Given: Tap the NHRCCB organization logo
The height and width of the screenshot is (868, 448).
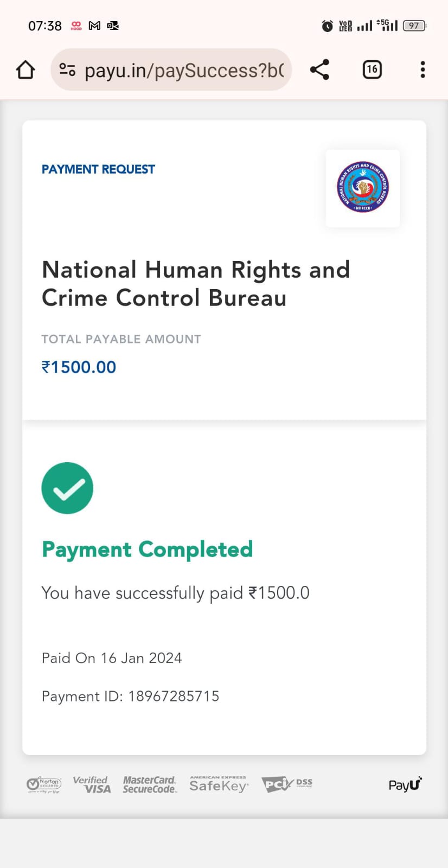Looking at the screenshot, I should coord(362,188).
